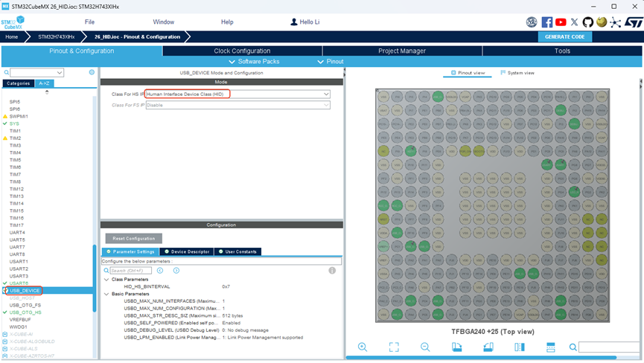Flip the chip view vertically

551,347
